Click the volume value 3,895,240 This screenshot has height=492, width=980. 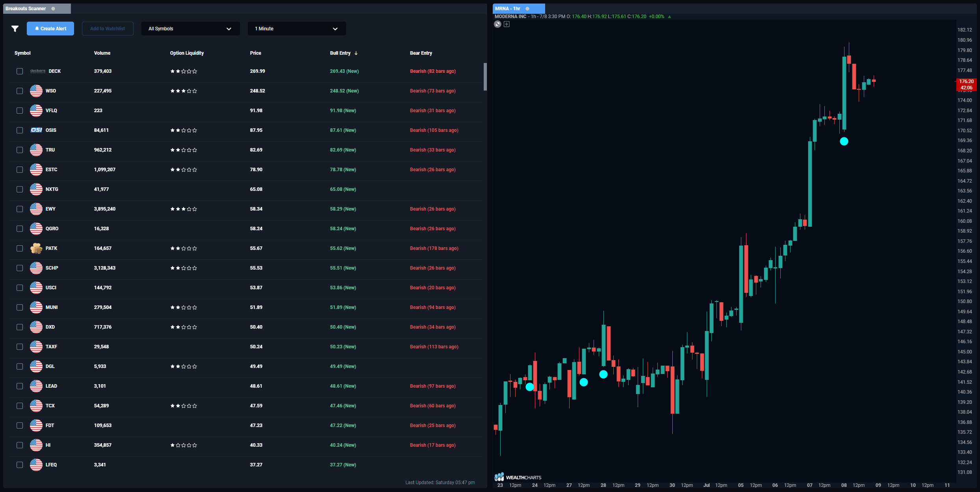105,209
